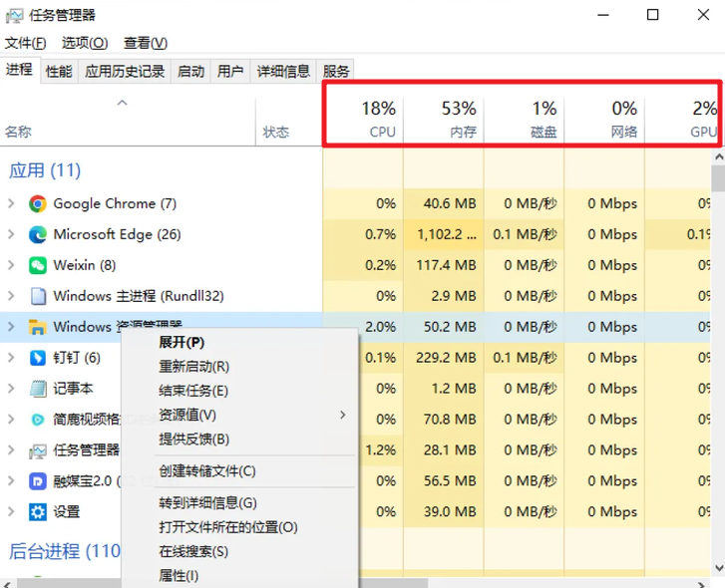
Task: Switch to the 服务 tab
Action: tap(336, 71)
